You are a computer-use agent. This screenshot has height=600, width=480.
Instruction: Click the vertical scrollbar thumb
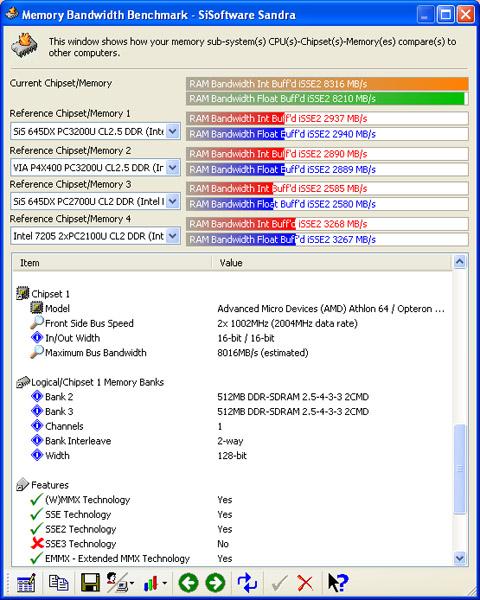tap(459, 469)
